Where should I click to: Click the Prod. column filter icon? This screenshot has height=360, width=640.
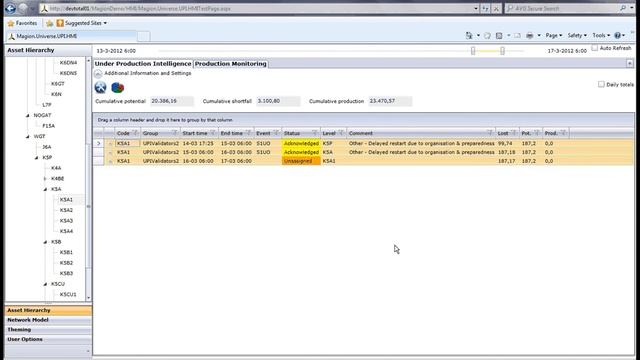(563, 133)
